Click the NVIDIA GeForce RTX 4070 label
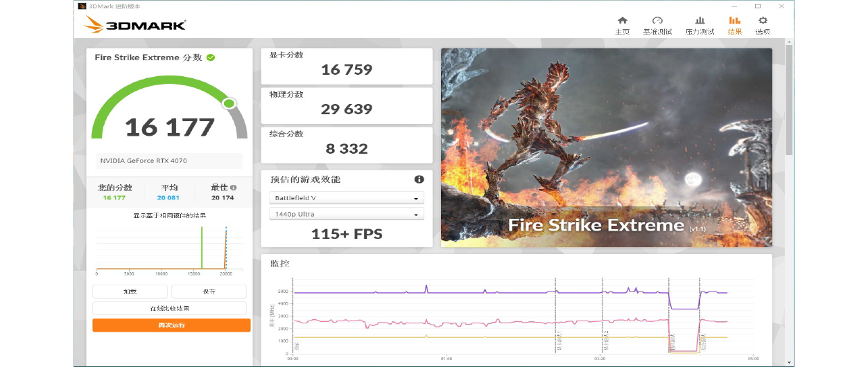 point(144,161)
